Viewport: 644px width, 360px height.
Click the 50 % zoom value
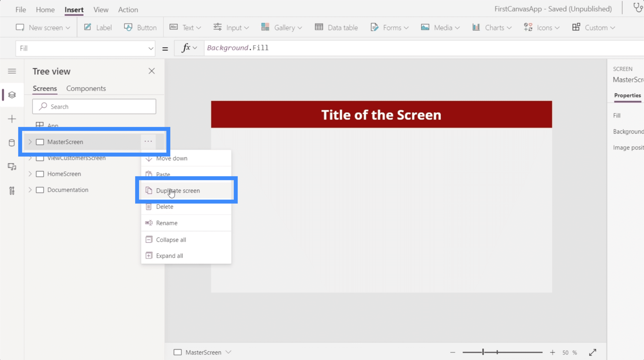click(x=570, y=352)
